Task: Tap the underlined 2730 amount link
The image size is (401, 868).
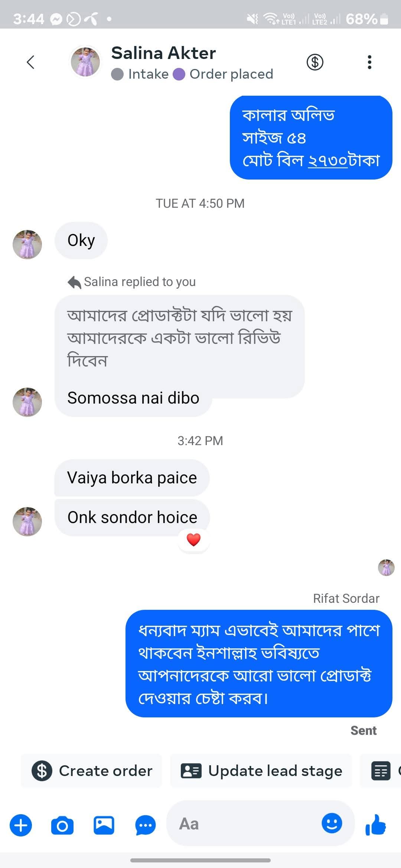Action: [327, 161]
